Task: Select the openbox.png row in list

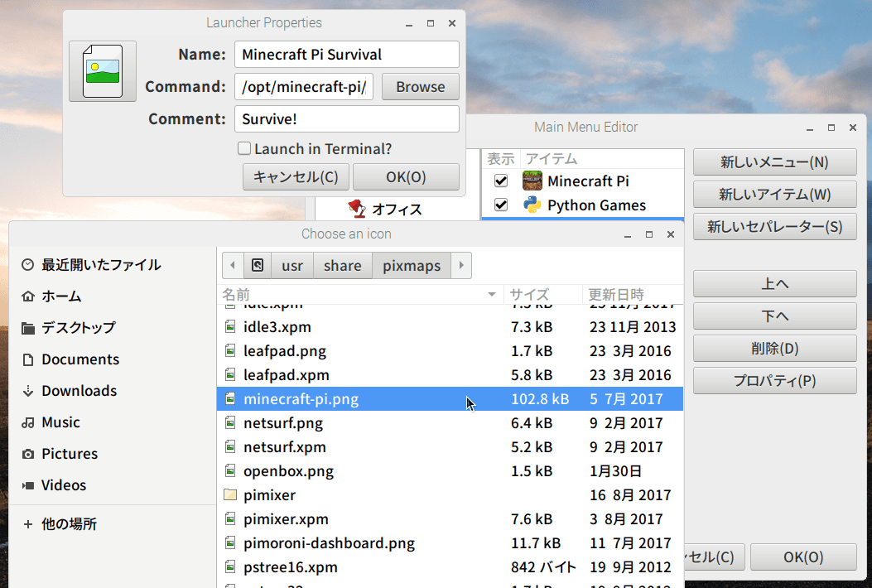Action: point(450,470)
